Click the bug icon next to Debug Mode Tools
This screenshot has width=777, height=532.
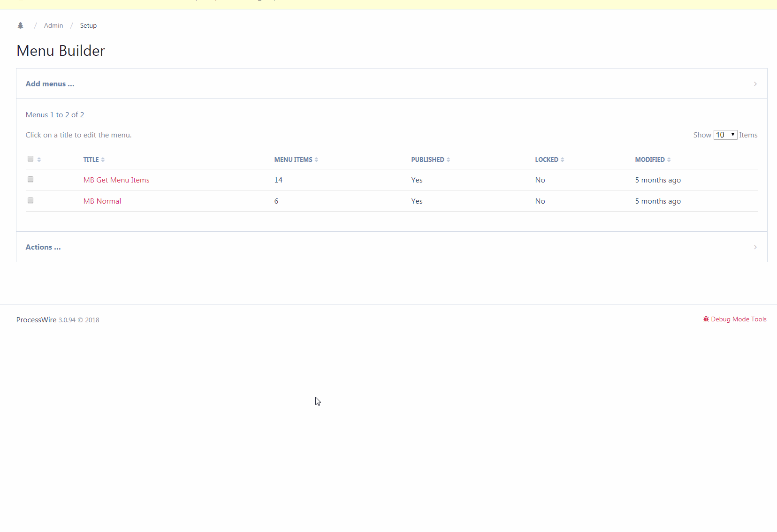coord(706,319)
